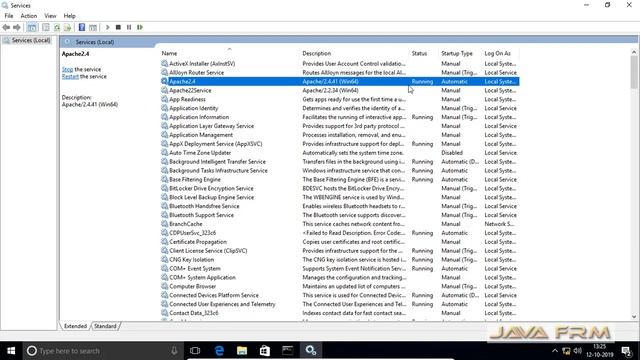Screen dimensions: 640x360
Task: Select the Auto Time Zone Updater service
Action: (340, 153)
